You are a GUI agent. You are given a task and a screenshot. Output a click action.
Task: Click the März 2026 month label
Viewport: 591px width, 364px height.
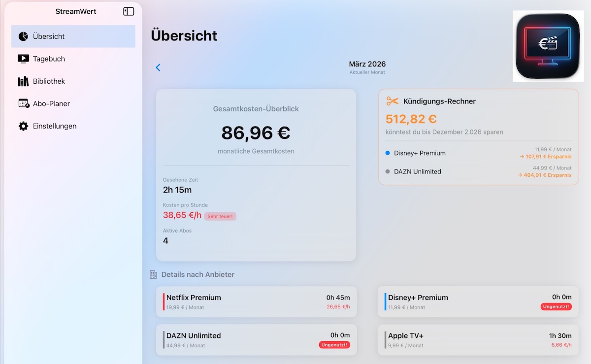367,64
